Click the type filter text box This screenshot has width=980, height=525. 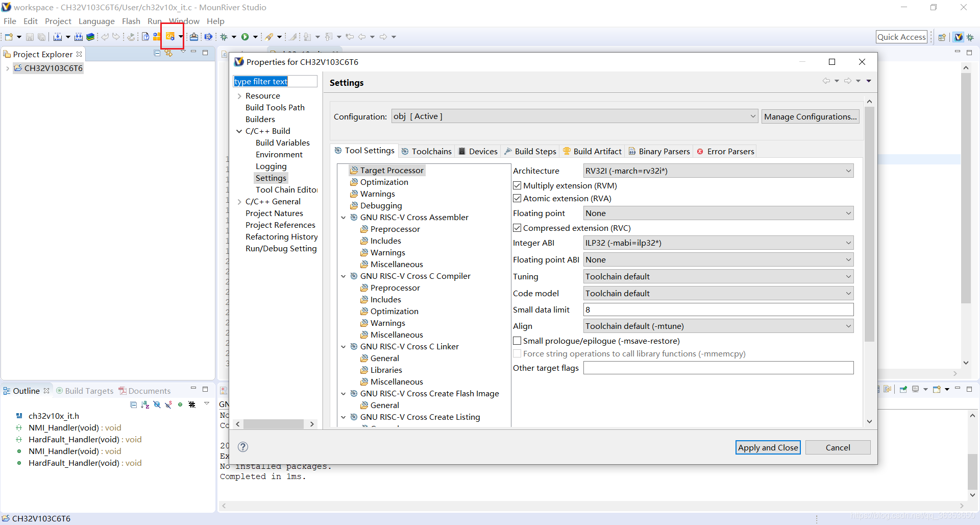pos(275,81)
